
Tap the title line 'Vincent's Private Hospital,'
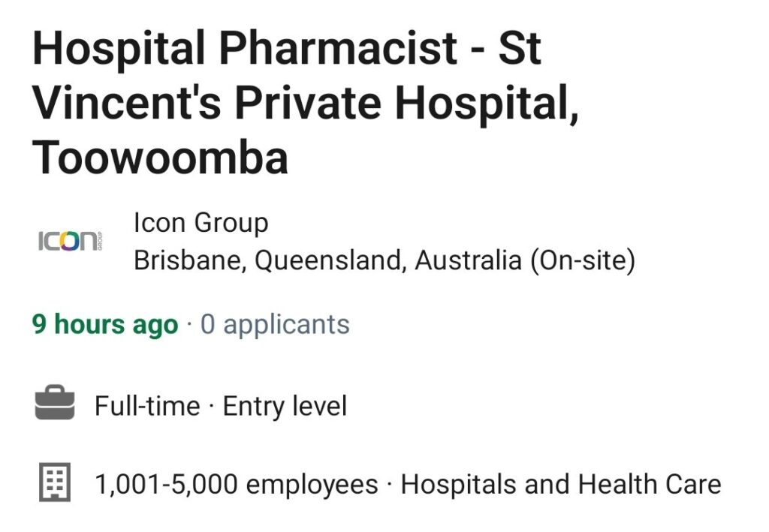point(306,103)
